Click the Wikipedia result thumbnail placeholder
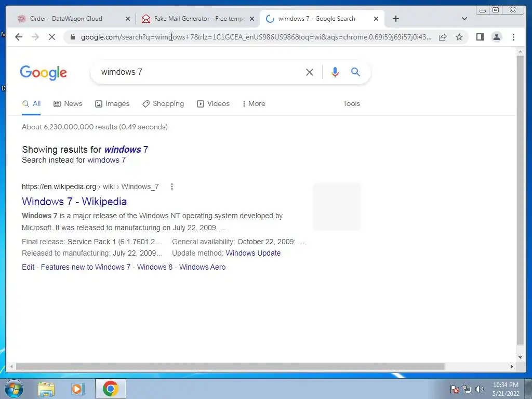The image size is (532, 399). [x=337, y=207]
